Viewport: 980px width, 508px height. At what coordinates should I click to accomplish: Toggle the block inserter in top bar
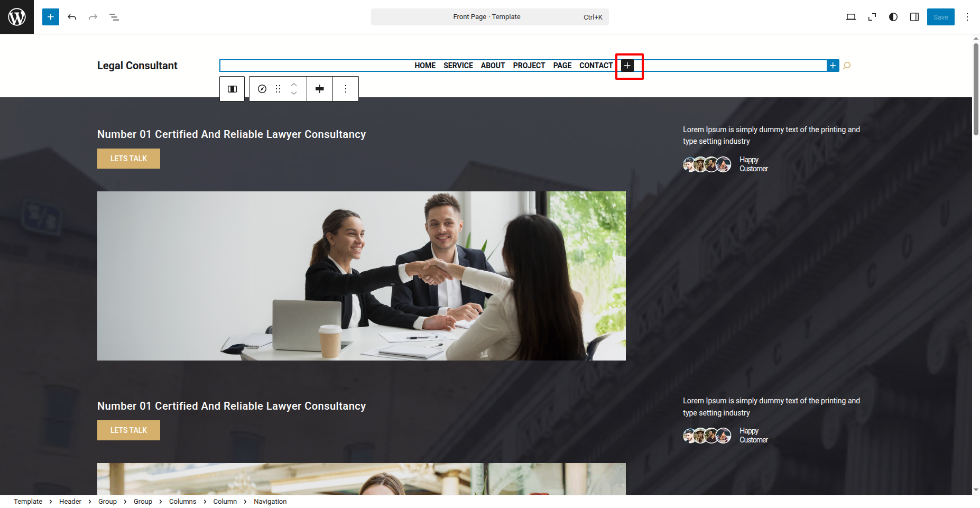pyautogui.click(x=51, y=17)
